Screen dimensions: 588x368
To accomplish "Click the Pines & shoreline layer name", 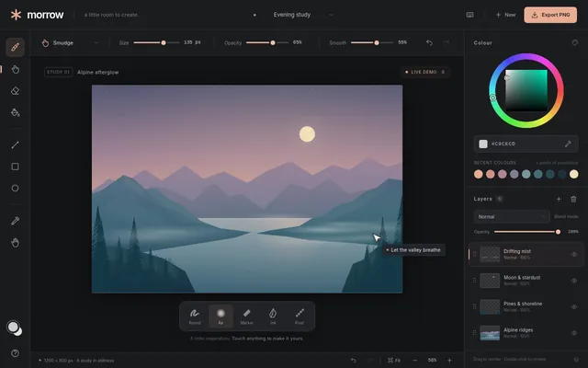I will point(523,304).
